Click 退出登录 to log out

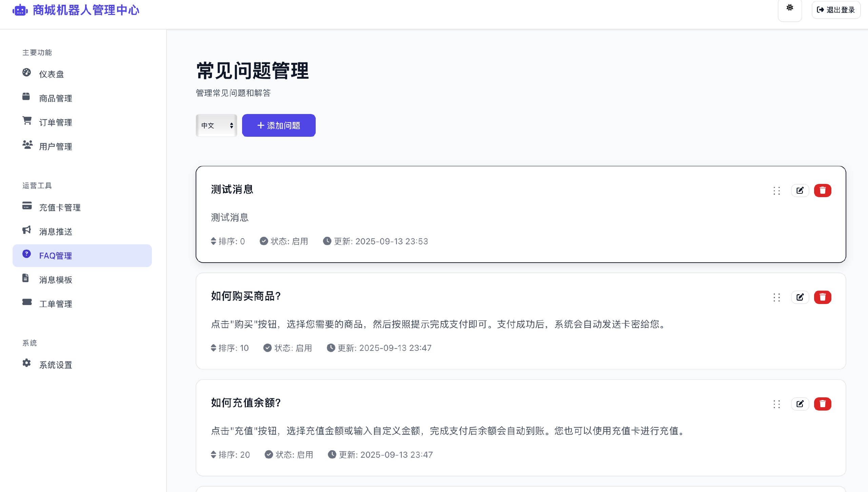pyautogui.click(x=836, y=10)
